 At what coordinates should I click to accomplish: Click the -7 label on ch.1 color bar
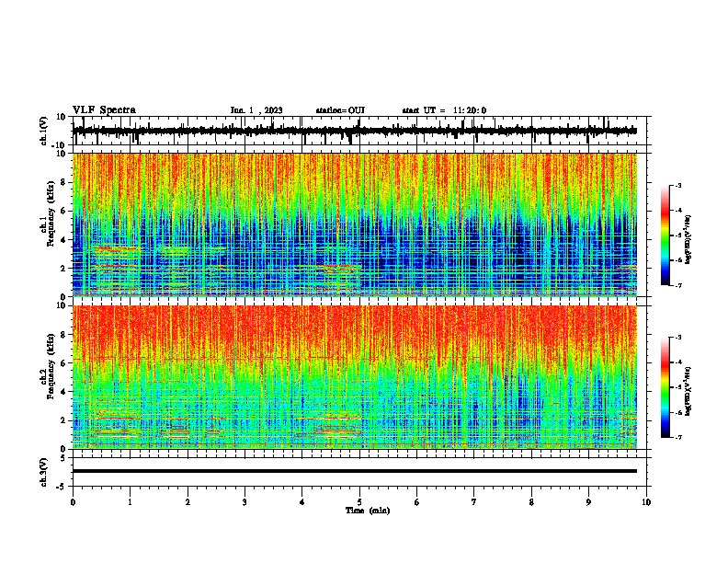pos(678,285)
